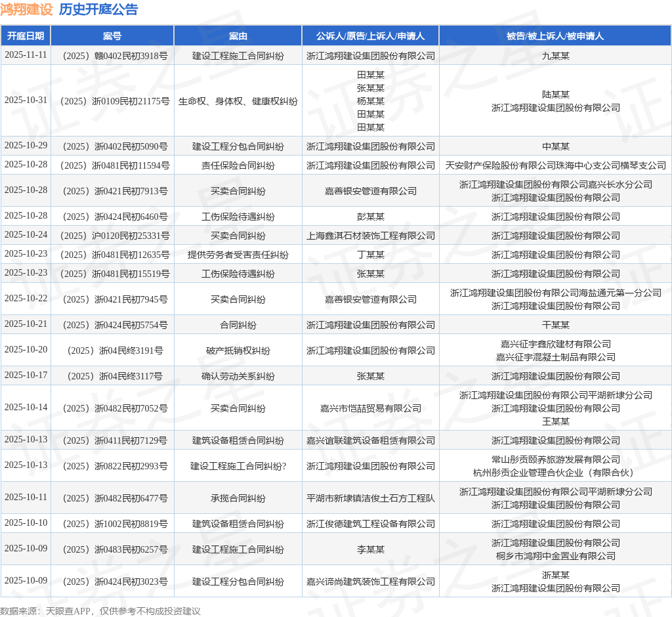The width and height of the screenshot is (672, 617).
Task: Click defendant cell 九某某
Action: click(555, 56)
